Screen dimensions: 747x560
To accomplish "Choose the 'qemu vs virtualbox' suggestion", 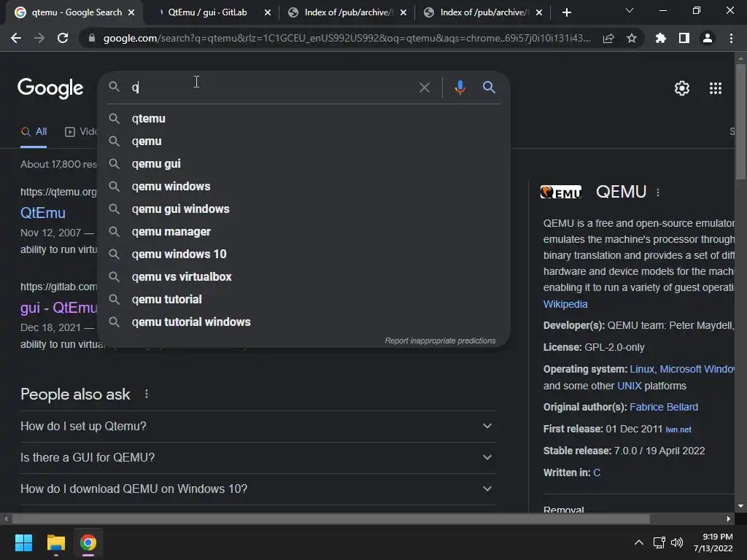I will [x=304, y=276].
